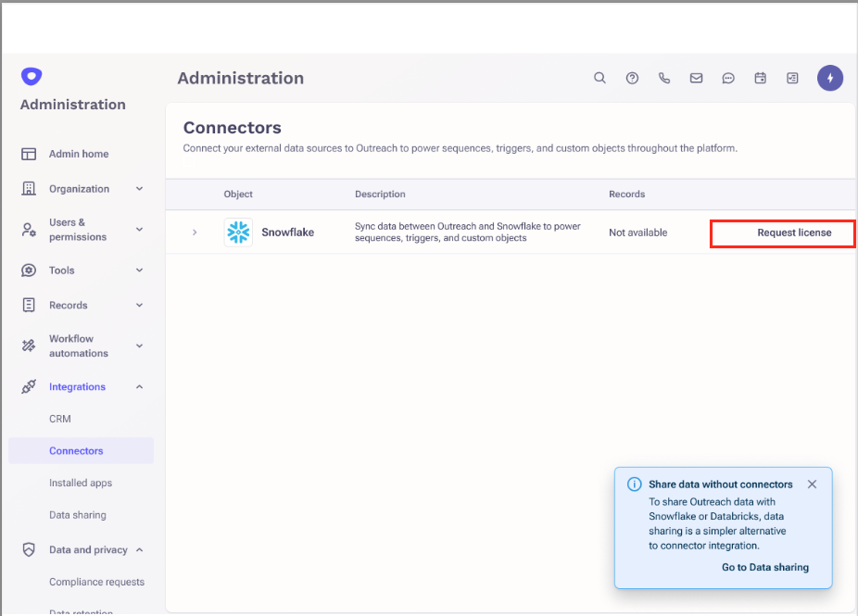Expand the Organization menu section
Viewport: 858px width, 616px height.
click(139, 189)
